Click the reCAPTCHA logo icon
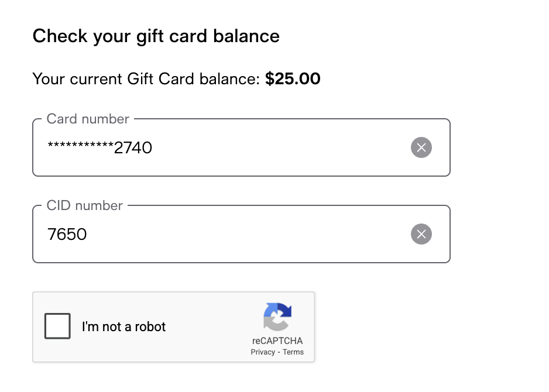The image size is (549, 392). pyautogui.click(x=277, y=317)
